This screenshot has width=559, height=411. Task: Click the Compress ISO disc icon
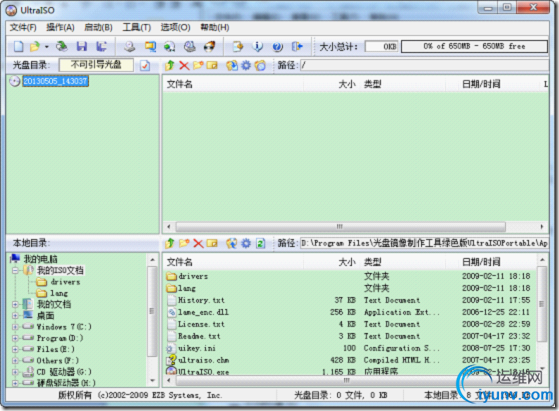[170, 46]
